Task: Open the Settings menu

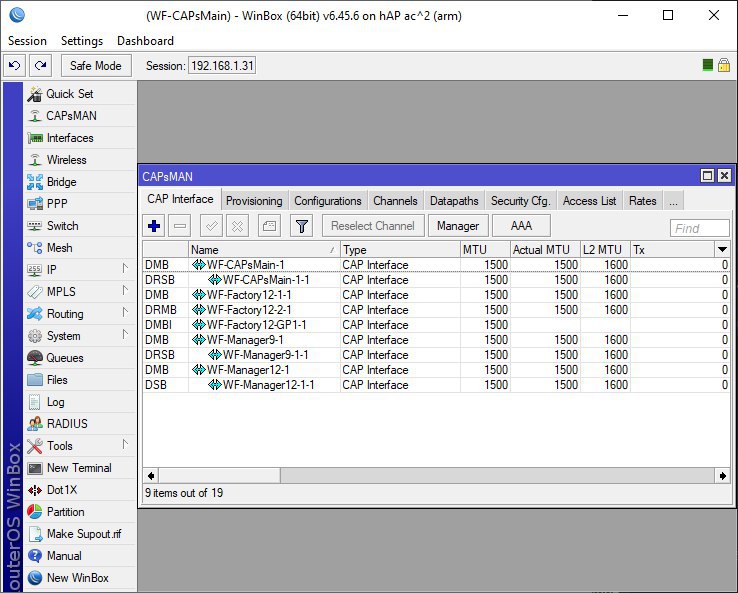Action: (x=82, y=41)
